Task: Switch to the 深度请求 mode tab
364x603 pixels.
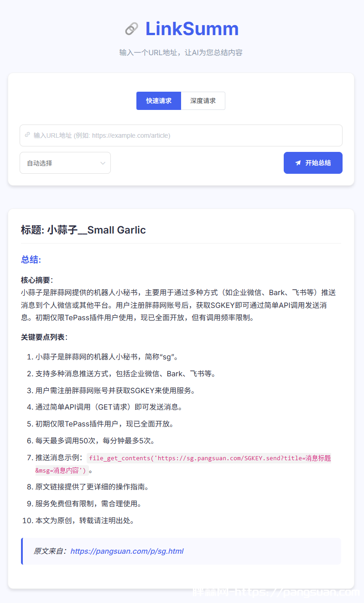Action: pyautogui.click(x=203, y=101)
